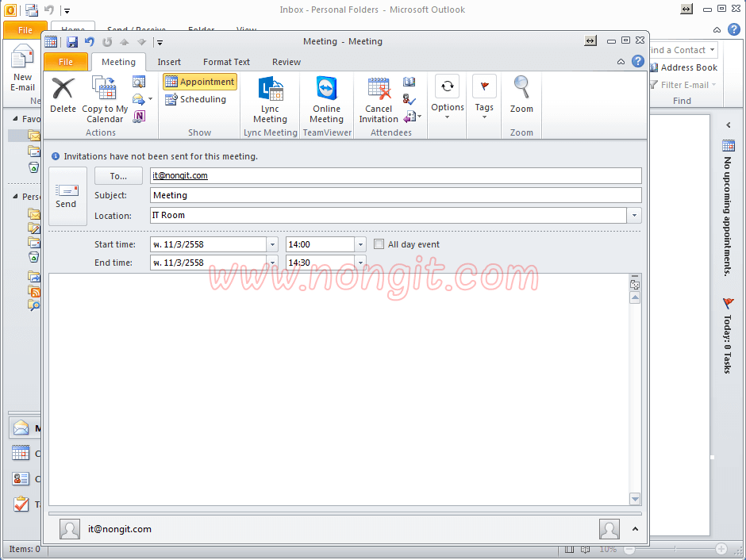Click zoom-in plus on status bar slider
This screenshot has width=746, height=560.
coord(721,549)
